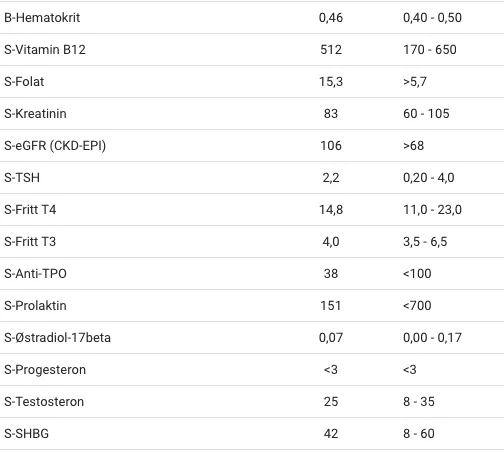Click the Hematokrit reference range 0,40 - 0,50
The width and height of the screenshot is (504, 452).
(x=432, y=18)
